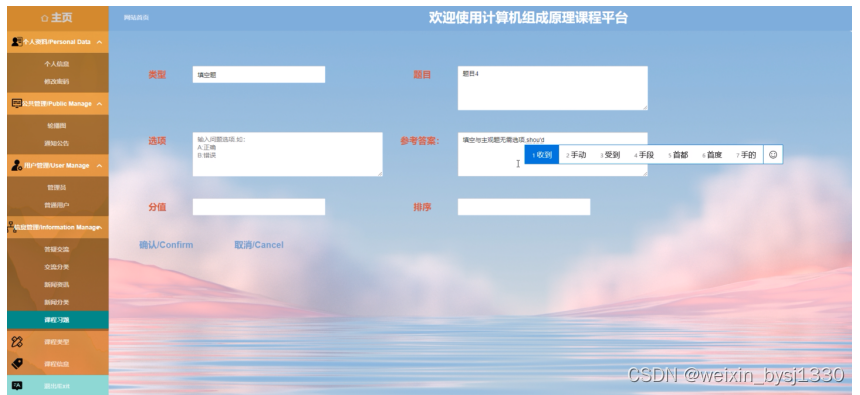860x395 pixels.
Task: Open 管理员 in the sidebar
Action: [x=57, y=188]
